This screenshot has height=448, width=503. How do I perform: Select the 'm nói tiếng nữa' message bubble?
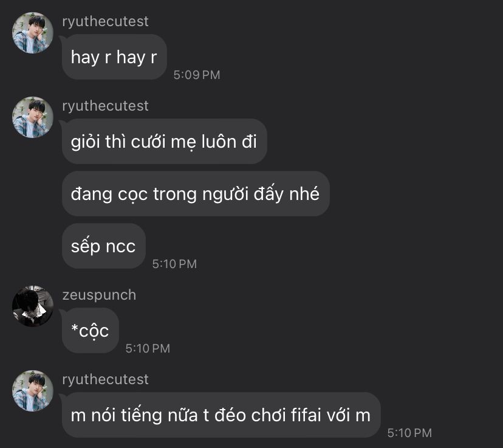coord(221,415)
